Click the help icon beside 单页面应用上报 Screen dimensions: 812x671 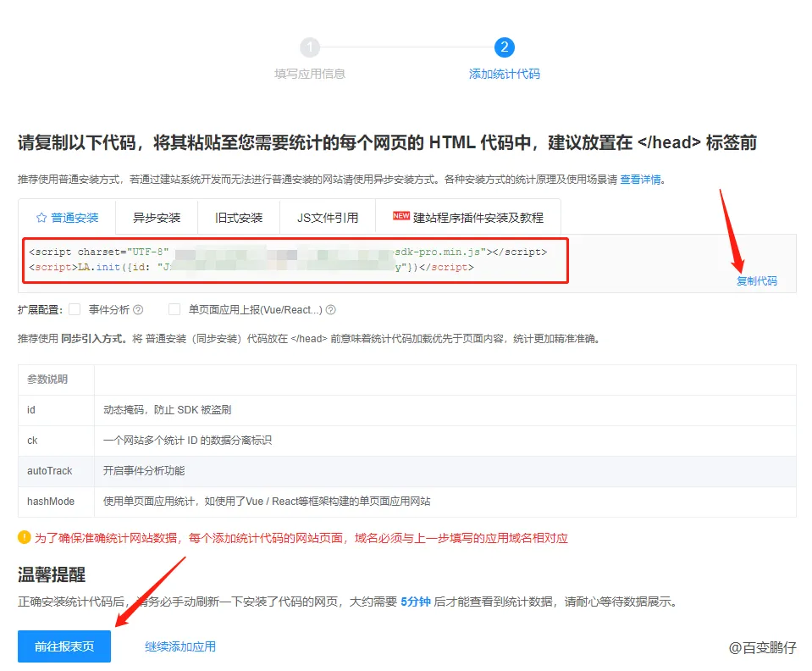coord(330,308)
